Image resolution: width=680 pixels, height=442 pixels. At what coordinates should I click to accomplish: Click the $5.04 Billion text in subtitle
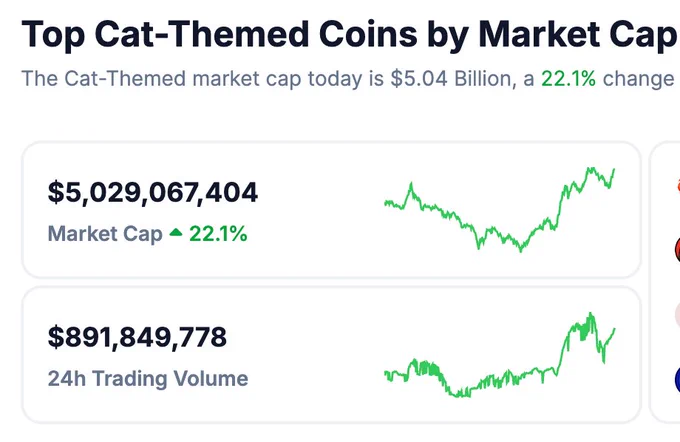pos(451,79)
